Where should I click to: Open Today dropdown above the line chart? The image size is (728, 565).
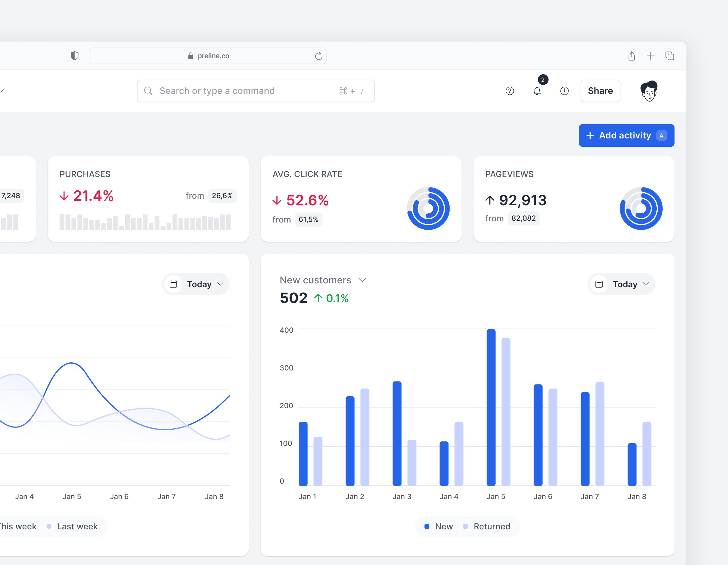point(196,284)
